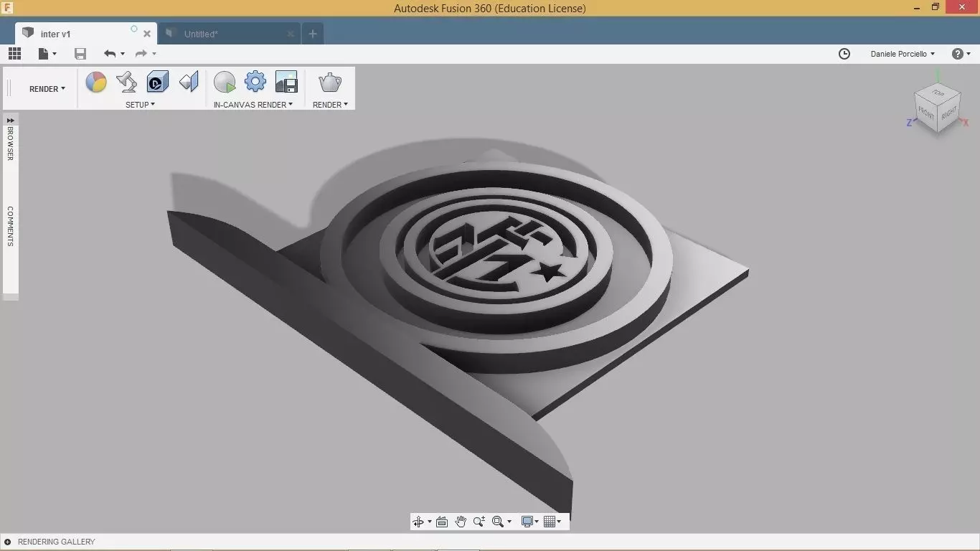
Task: Open the redo history arrow
Action: point(154,54)
